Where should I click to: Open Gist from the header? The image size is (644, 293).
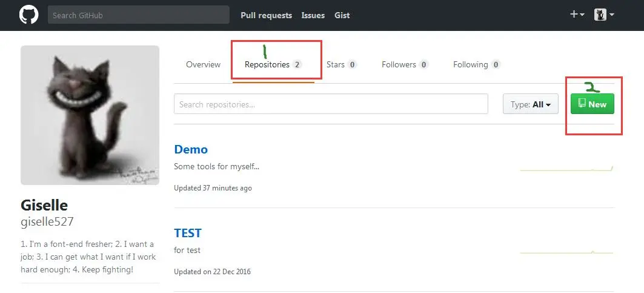[x=342, y=15]
